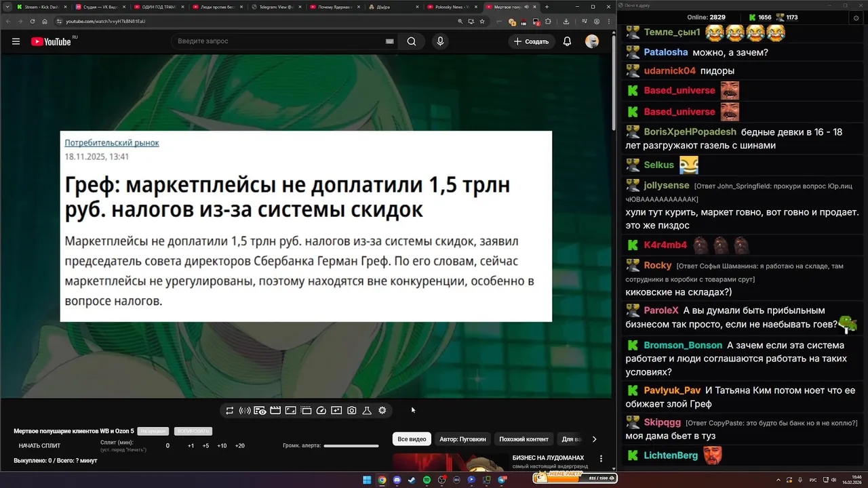Image resolution: width=868 pixels, height=488 pixels.
Task: Click the КОПИРОВАТЬ button
Action: pyautogui.click(x=193, y=431)
